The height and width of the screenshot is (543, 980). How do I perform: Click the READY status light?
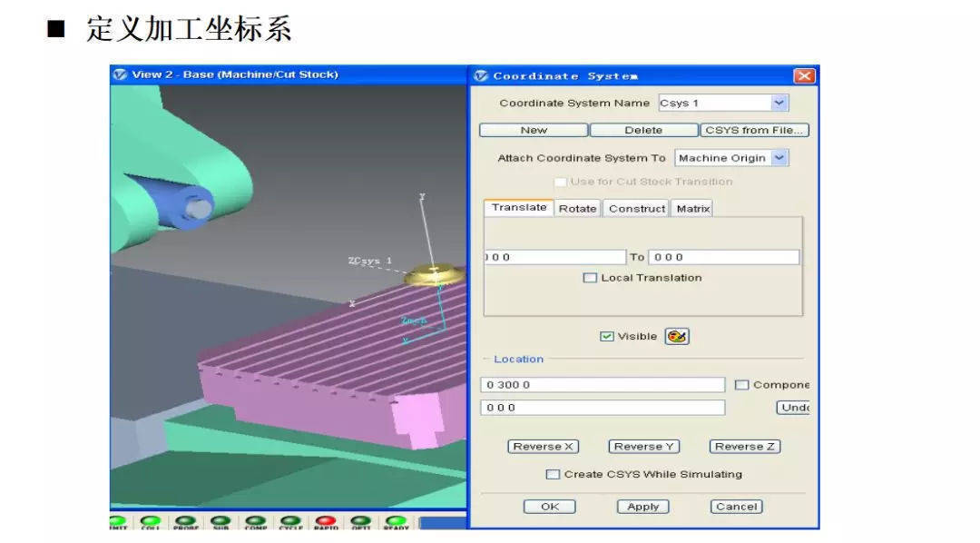397,521
